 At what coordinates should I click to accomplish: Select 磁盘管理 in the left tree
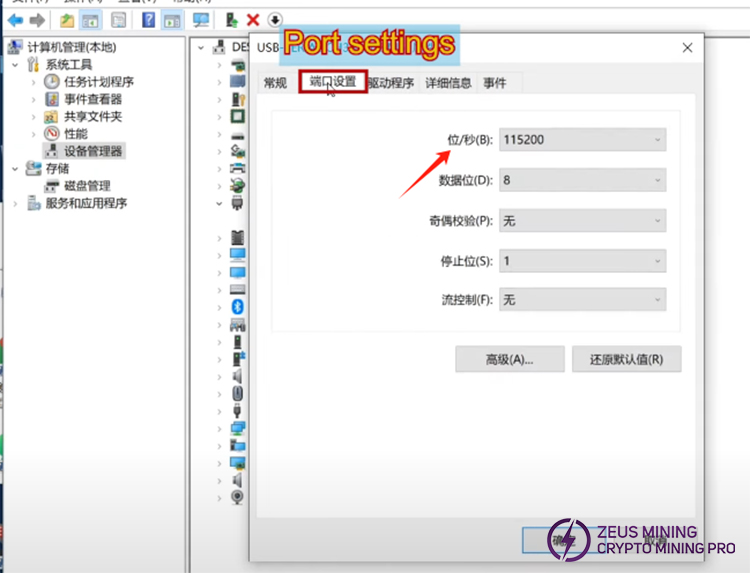tap(87, 186)
